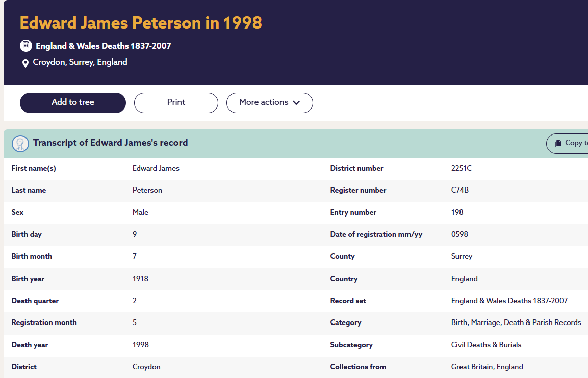Click the Date of registration value 0598

point(459,234)
